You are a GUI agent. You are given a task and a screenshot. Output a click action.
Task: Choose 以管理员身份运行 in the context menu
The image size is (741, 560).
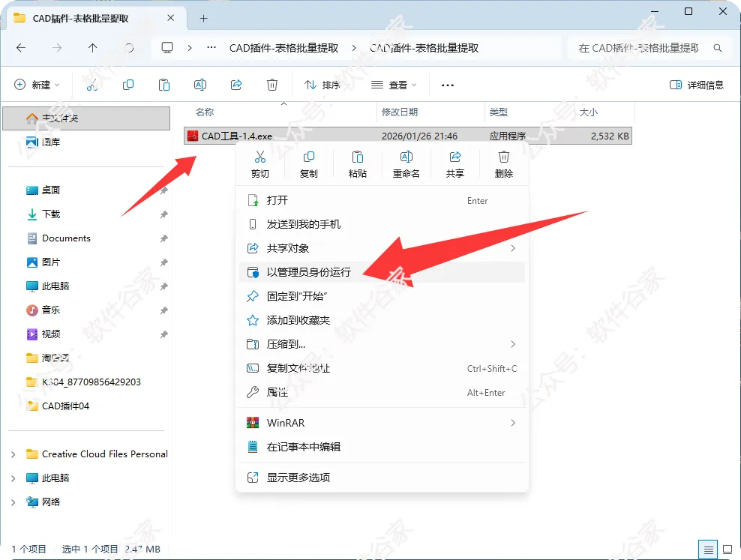[382, 272]
